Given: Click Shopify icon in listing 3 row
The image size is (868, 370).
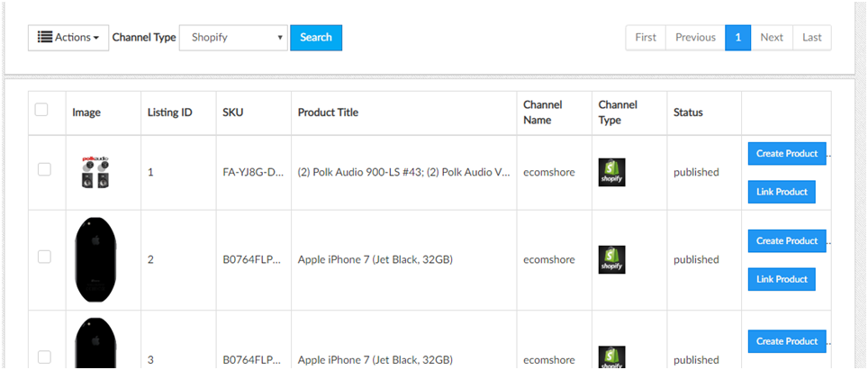Looking at the screenshot, I should pos(611,357).
